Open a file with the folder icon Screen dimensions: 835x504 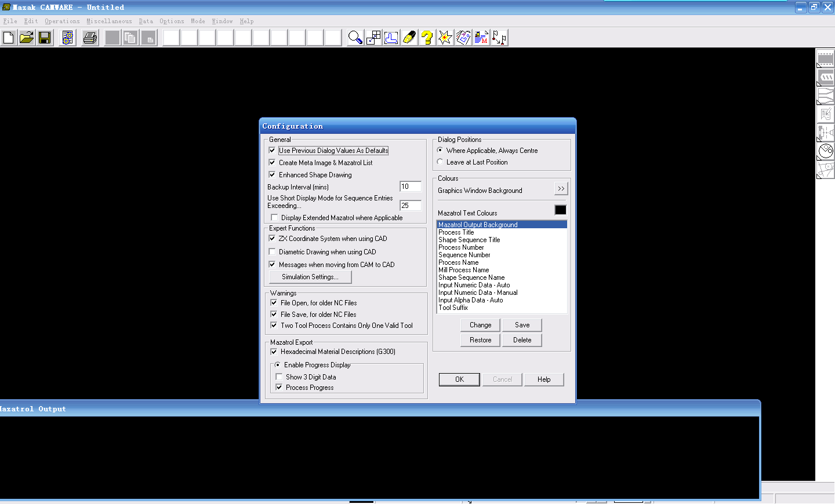coord(27,38)
